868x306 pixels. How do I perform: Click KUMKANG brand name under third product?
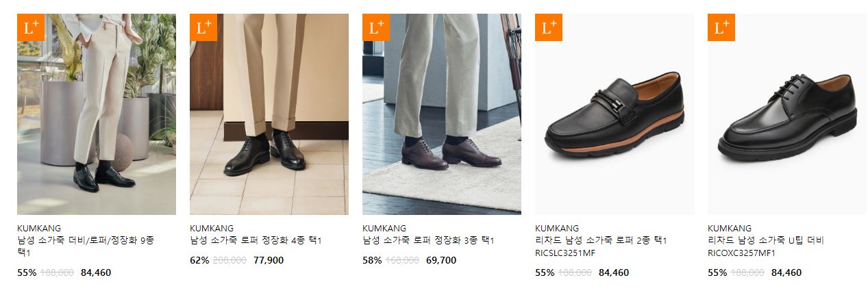click(384, 228)
